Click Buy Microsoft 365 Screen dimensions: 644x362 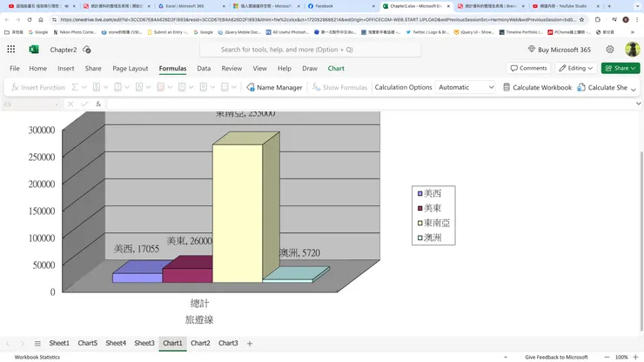click(560, 50)
